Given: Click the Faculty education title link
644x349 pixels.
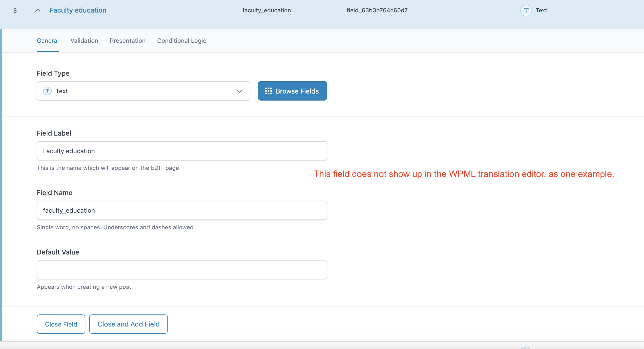Looking at the screenshot, I should 78,10.
